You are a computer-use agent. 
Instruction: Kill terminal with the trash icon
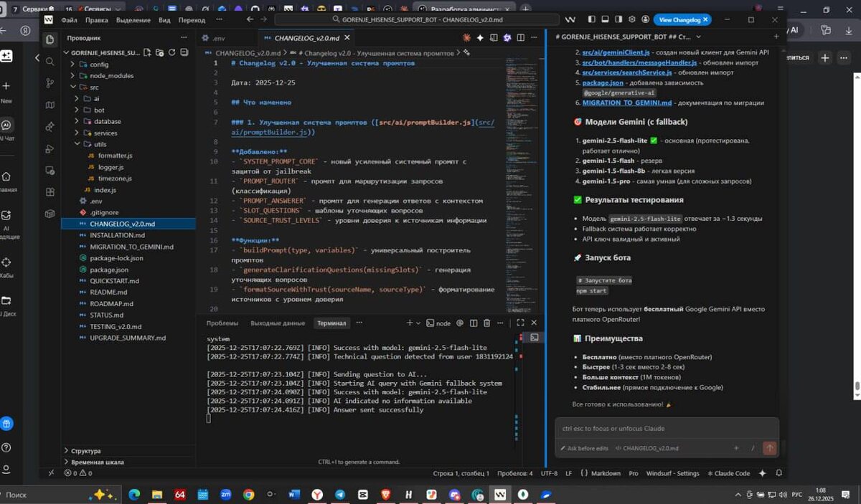coord(487,323)
